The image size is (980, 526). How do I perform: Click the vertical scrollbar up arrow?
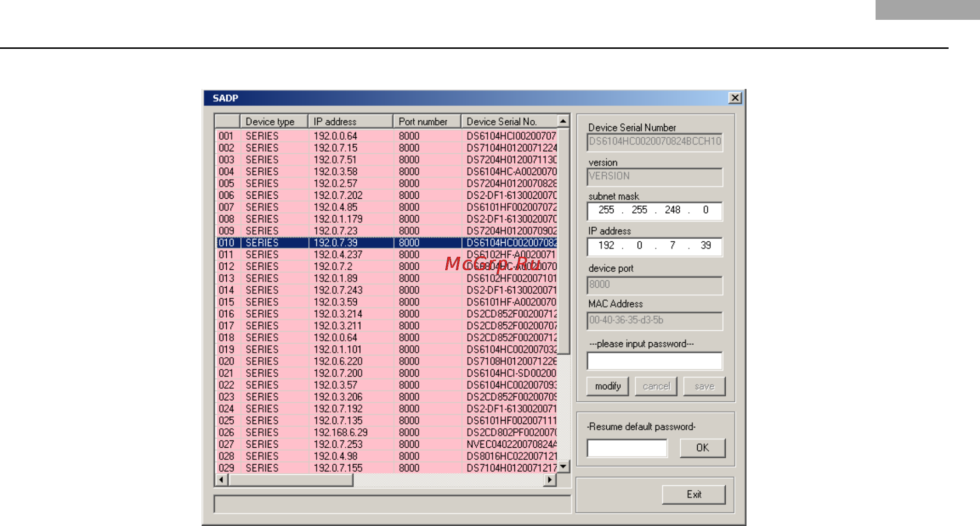click(563, 121)
